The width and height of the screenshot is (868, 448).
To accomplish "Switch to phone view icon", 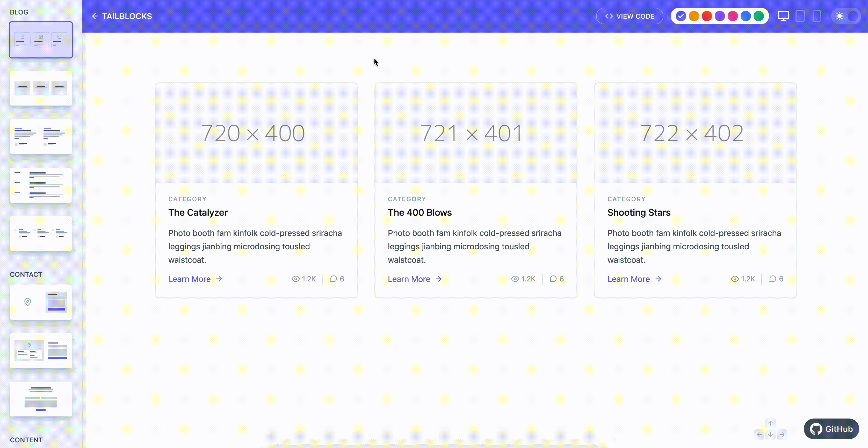I will pyautogui.click(x=816, y=16).
